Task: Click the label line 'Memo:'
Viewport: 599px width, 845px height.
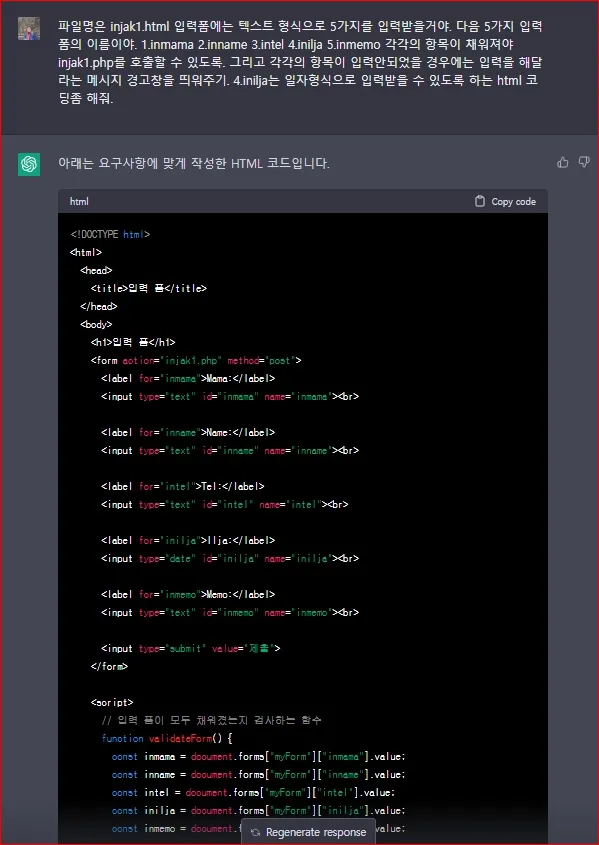Action: coord(188,594)
